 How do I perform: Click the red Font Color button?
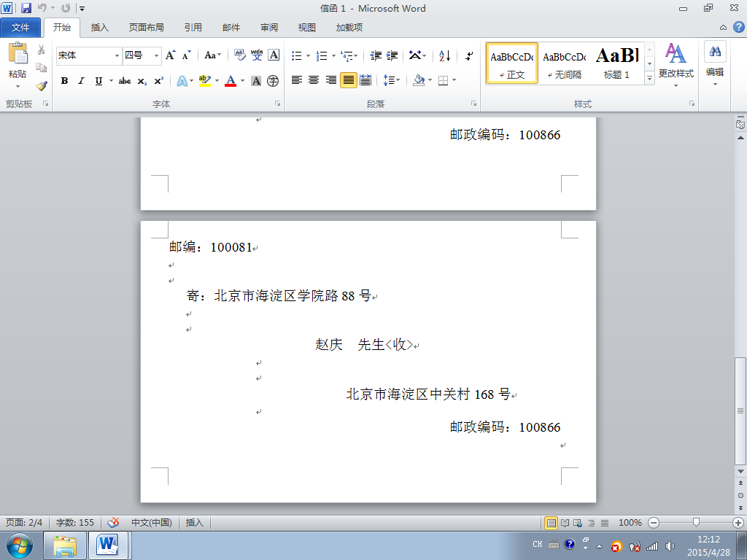231,81
